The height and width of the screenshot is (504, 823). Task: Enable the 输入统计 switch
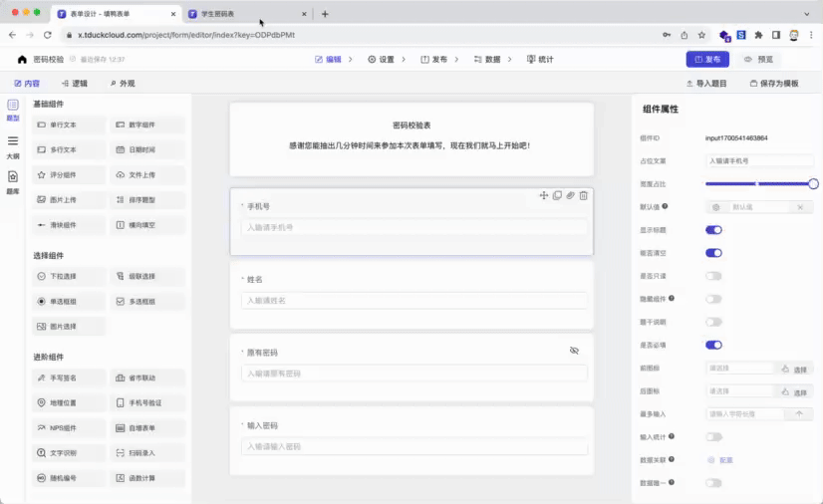pos(713,437)
